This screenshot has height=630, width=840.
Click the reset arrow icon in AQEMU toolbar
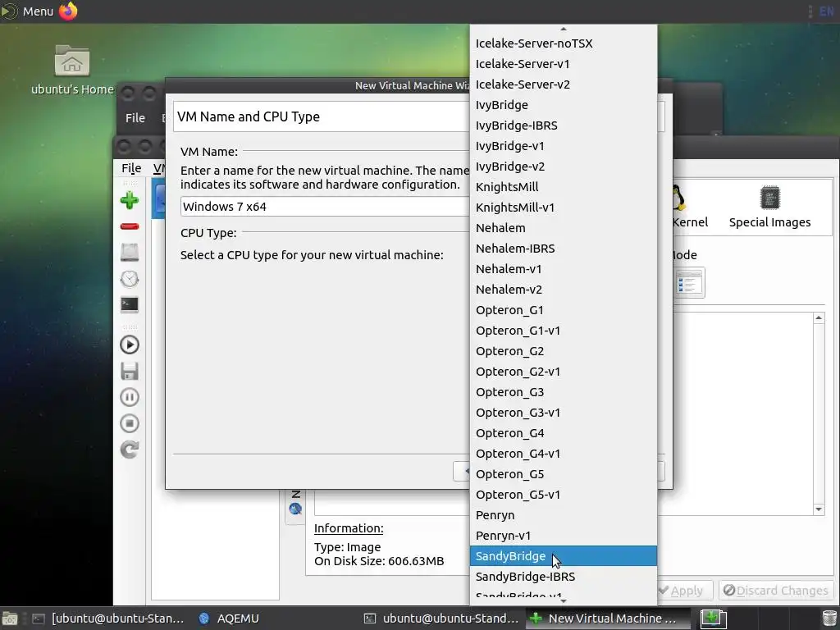129,450
